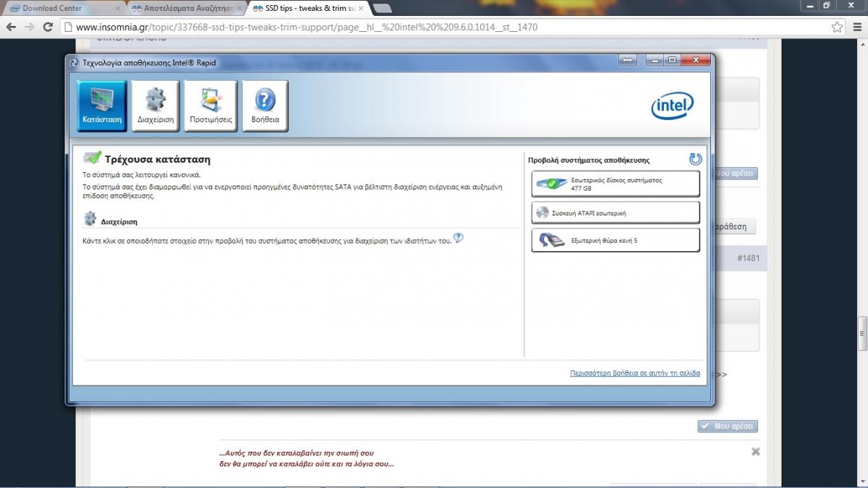Go forward in the browser
The height and width of the screenshot is (488, 868).
click(x=30, y=27)
